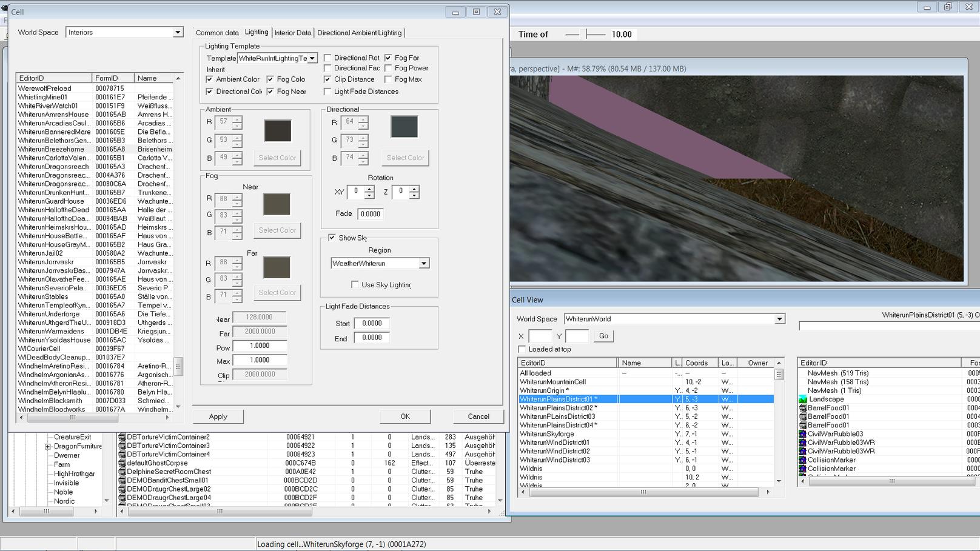Viewport: 980px width, 551px height.
Task: Click the Directional Fade input field
Action: pyautogui.click(x=370, y=214)
